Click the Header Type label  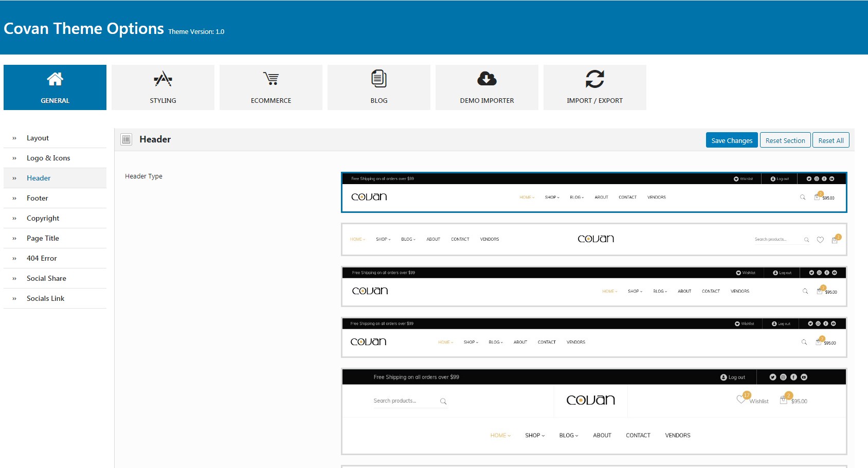pyautogui.click(x=143, y=176)
